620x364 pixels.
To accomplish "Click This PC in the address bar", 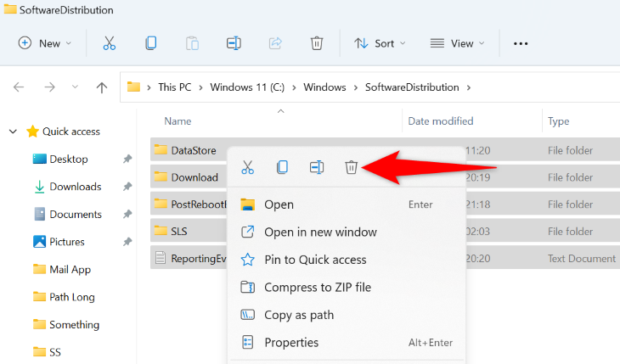I will pos(175,87).
